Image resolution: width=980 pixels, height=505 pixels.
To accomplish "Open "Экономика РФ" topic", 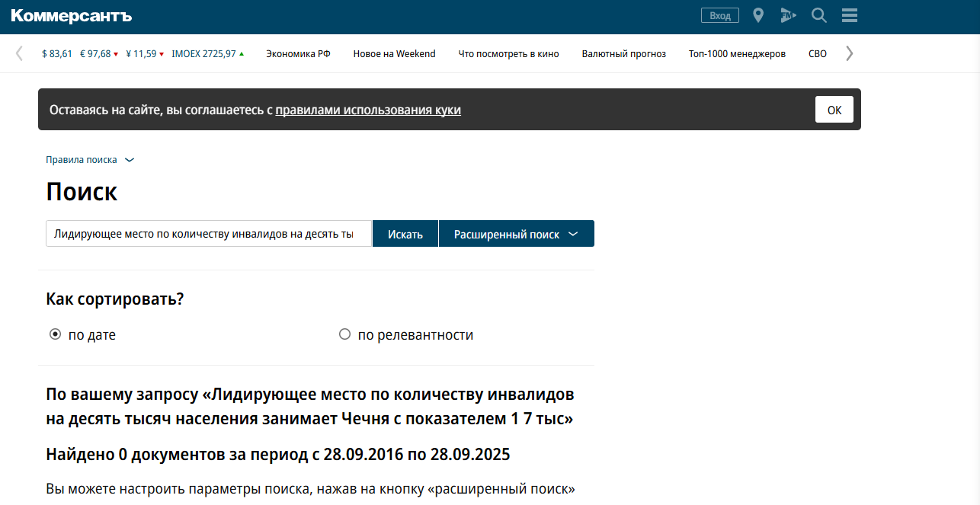I will point(298,54).
